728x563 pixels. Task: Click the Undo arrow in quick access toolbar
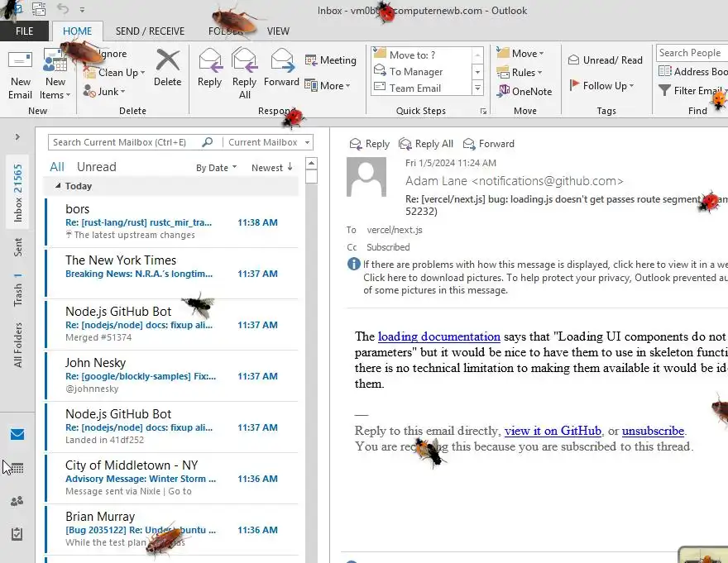pos(63,9)
